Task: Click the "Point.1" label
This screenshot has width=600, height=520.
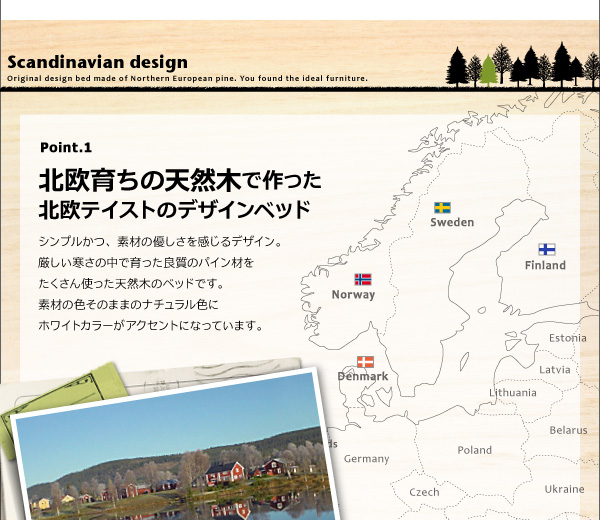Action: point(66,147)
